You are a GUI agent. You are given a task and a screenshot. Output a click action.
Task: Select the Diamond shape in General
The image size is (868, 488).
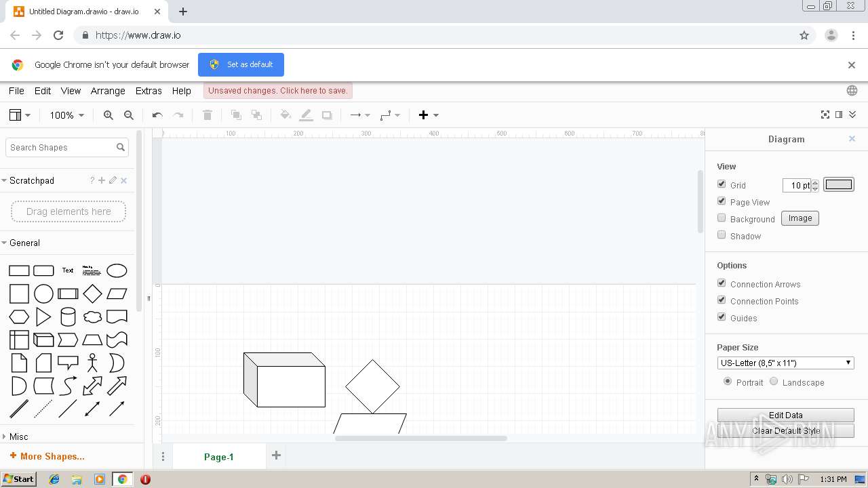click(92, 294)
